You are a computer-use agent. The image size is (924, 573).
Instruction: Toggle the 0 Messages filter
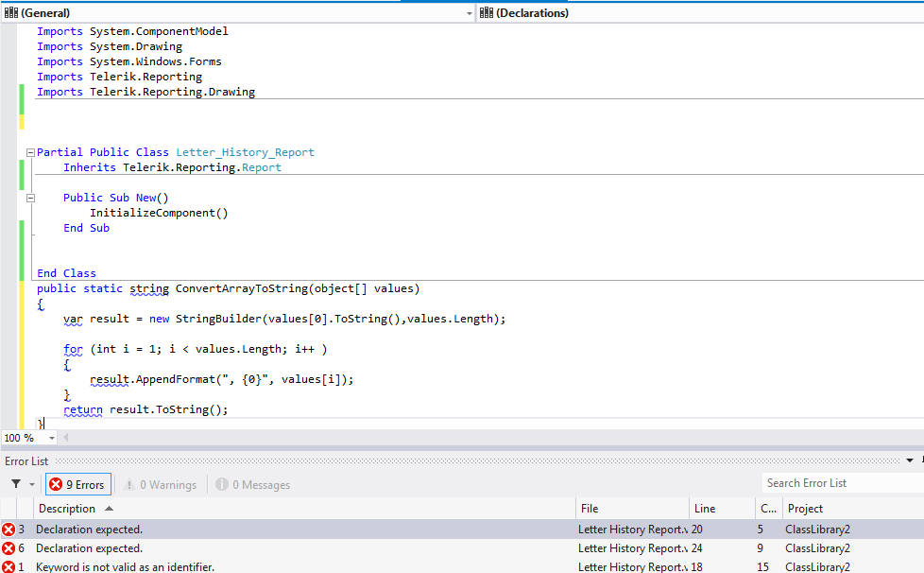[x=252, y=484]
